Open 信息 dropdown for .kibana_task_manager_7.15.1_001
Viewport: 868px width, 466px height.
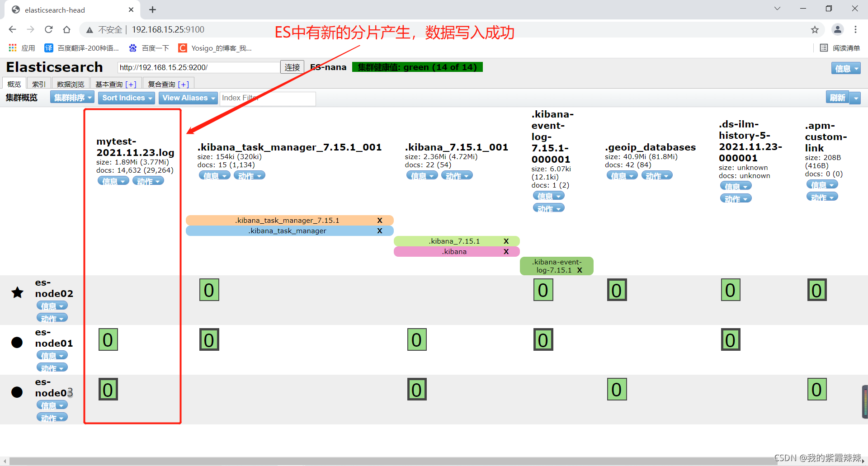(x=215, y=175)
